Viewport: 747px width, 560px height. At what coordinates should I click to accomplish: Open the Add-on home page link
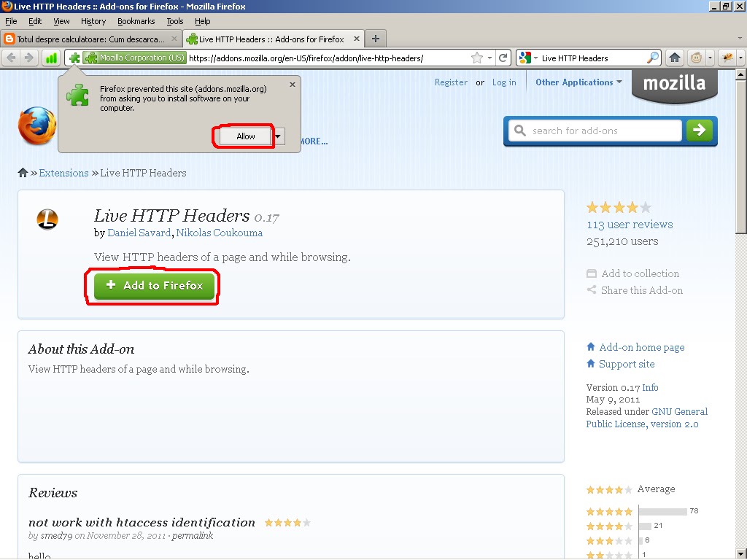pyautogui.click(x=642, y=347)
